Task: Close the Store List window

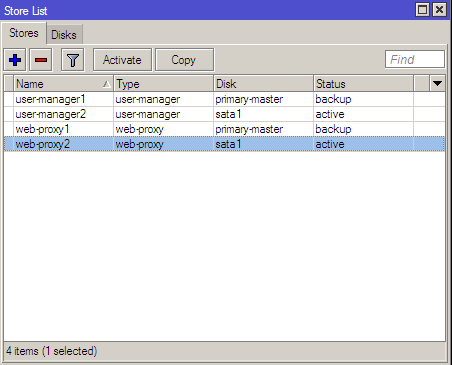Action: pos(439,10)
